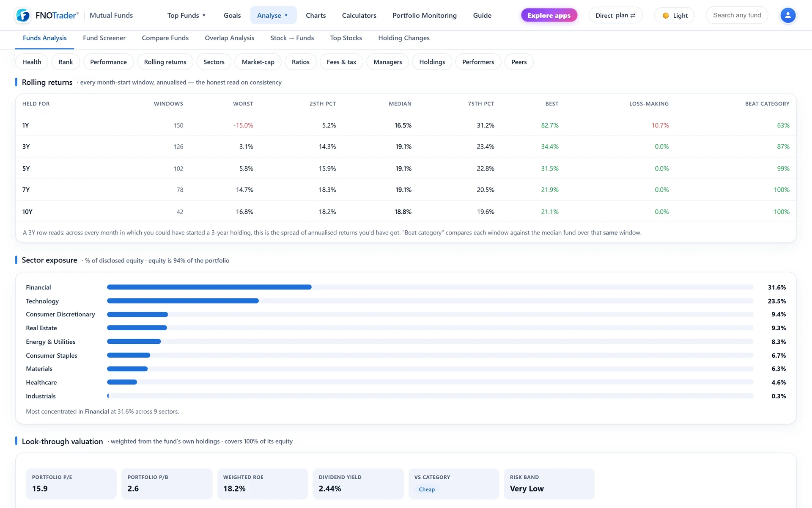Open the Compare Funds tab
Viewport: 812px width, 508px height.
165,38
